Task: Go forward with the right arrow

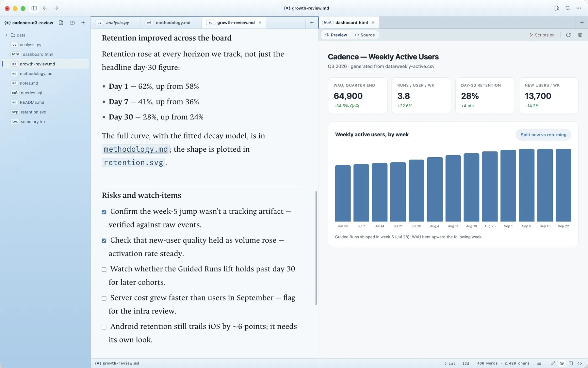Action: [56, 8]
